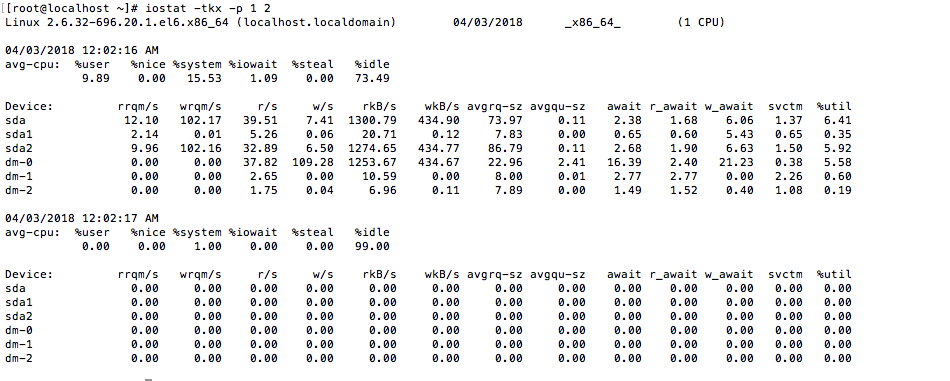Image resolution: width=950 pixels, height=381 pixels.
Task: Click the %iowait header in first report
Action: click(253, 64)
